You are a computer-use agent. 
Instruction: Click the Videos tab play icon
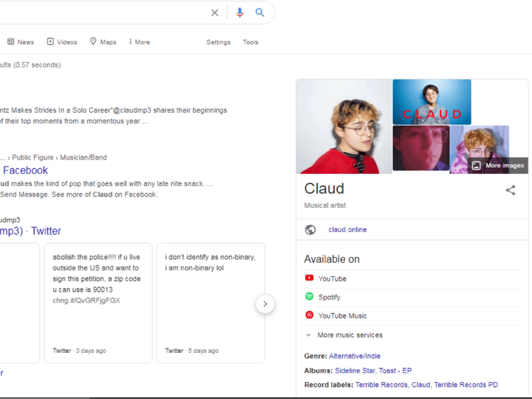click(50, 41)
